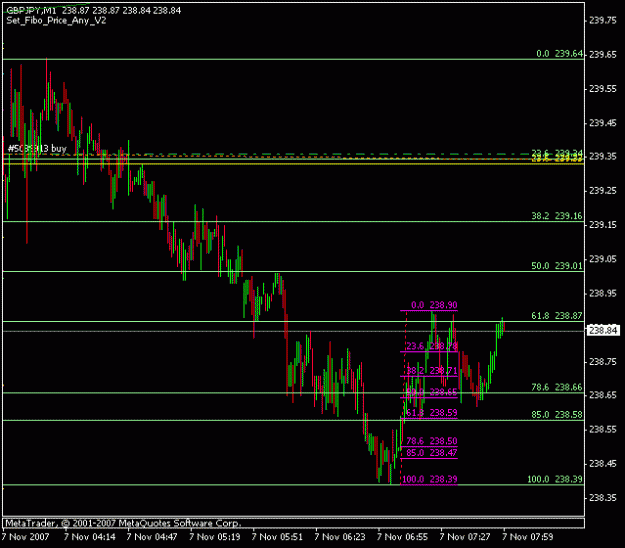625x548 pixels.
Task: Select the magenta '23.6 238.78' Fibonacci label
Action: (x=432, y=346)
